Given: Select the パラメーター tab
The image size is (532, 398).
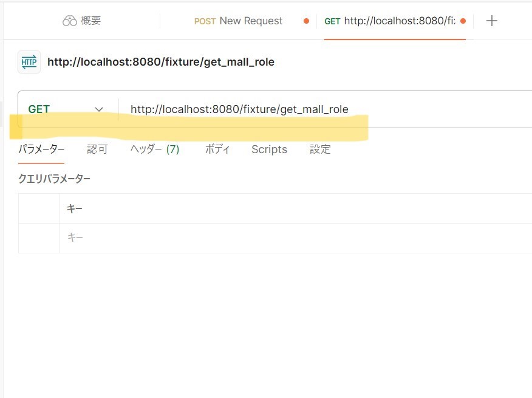Looking at the screenshot, I should click(x=41, y=149).
